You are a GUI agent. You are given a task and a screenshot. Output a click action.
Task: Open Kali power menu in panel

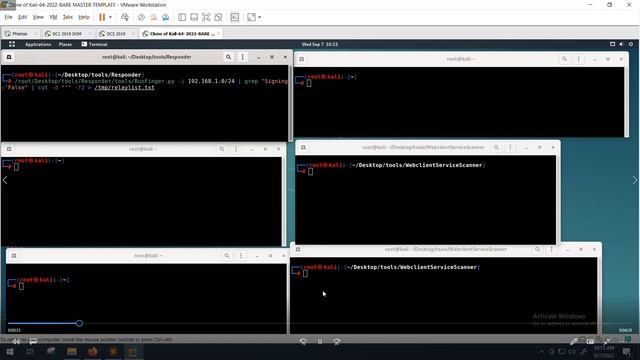pos(631,44)
